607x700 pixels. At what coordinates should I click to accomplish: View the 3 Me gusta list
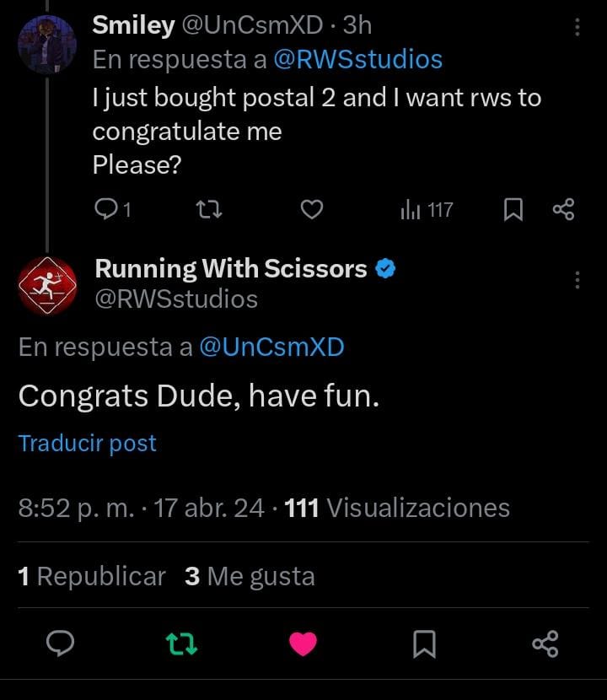pyautogui.click(x=250, y=576)
